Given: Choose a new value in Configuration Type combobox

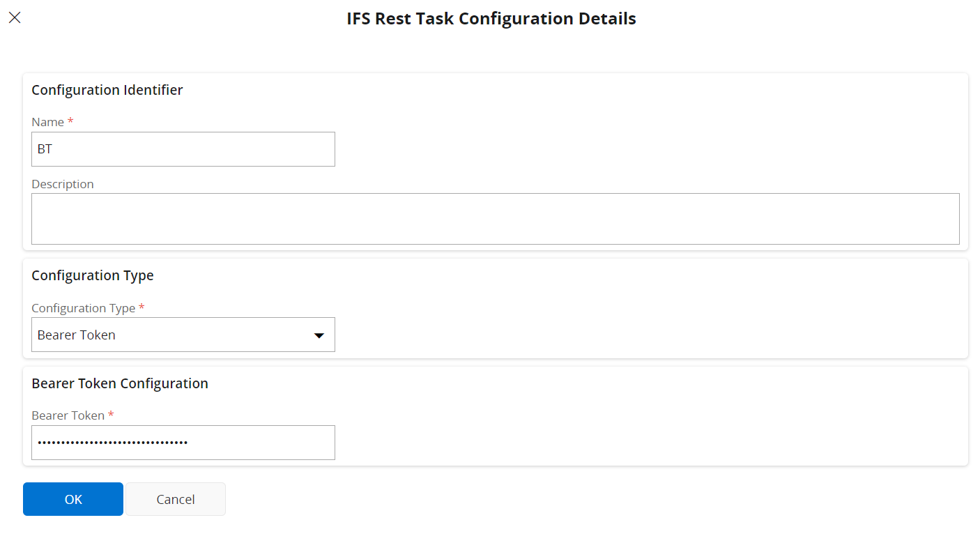Looking at the screenshot, I should [183, 335].
